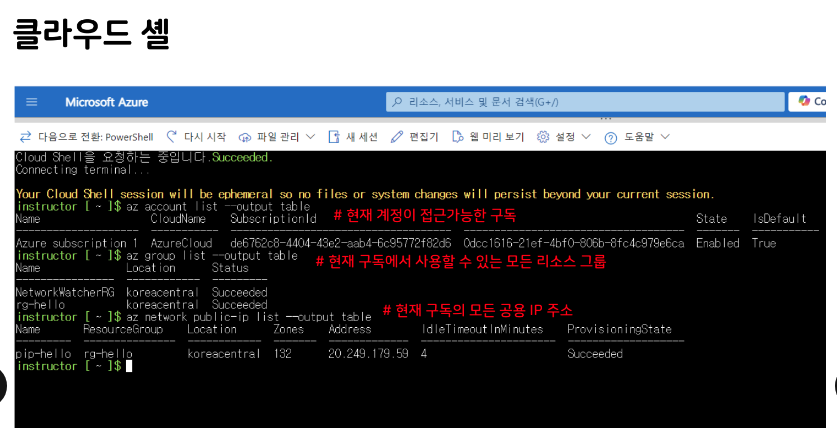Screen dimensions: 837x444
Task: Click the tenant ID starting with 0dcc1616
Action: [574, 243]
